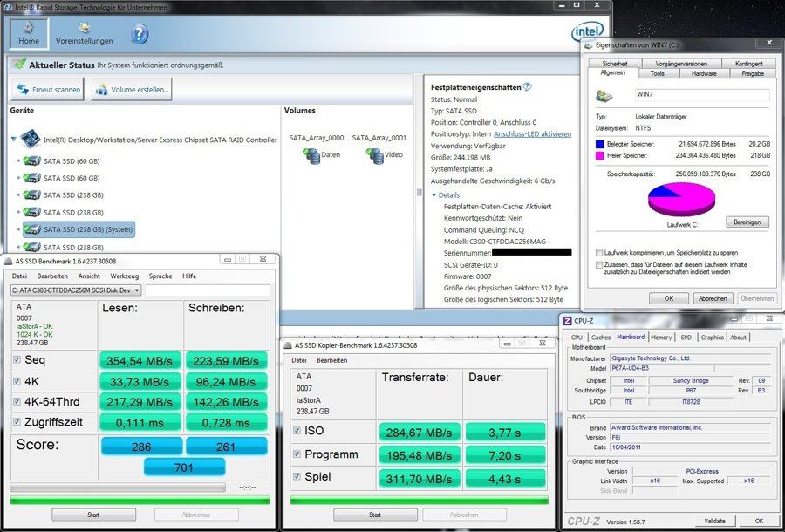
Task: Toggle the Spiel checkbox in Kopier-Benchmark
Action: click(x=297, y=476)
